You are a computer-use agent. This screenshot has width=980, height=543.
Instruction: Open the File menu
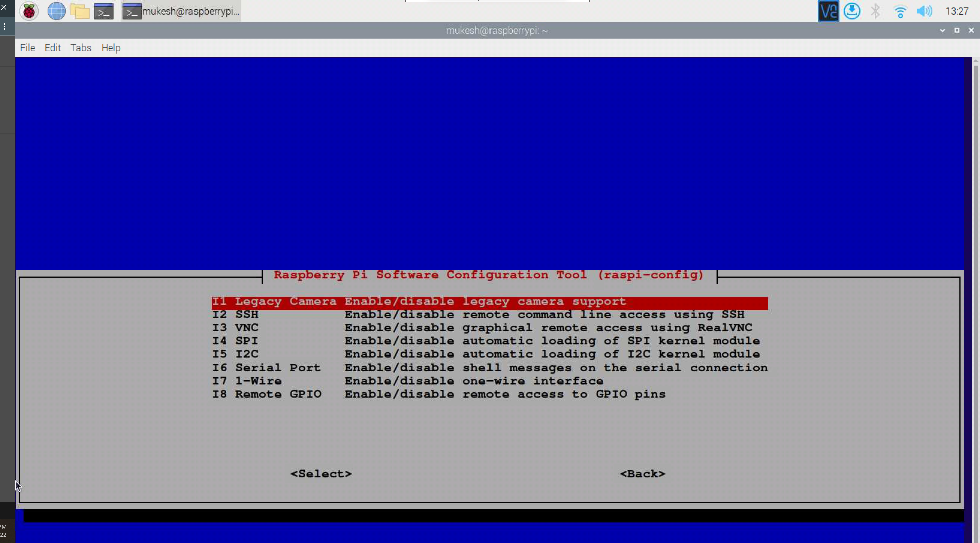tap(27, 48)
